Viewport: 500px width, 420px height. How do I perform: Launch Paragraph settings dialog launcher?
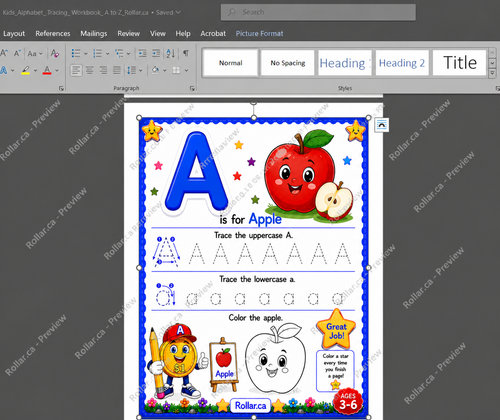[192, 88]
